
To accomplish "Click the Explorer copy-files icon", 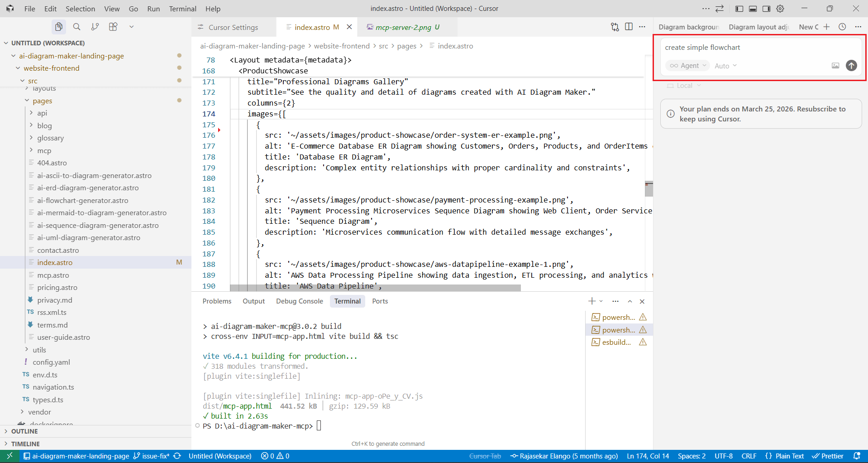I will pyautogui.click(x=58, y=27).
